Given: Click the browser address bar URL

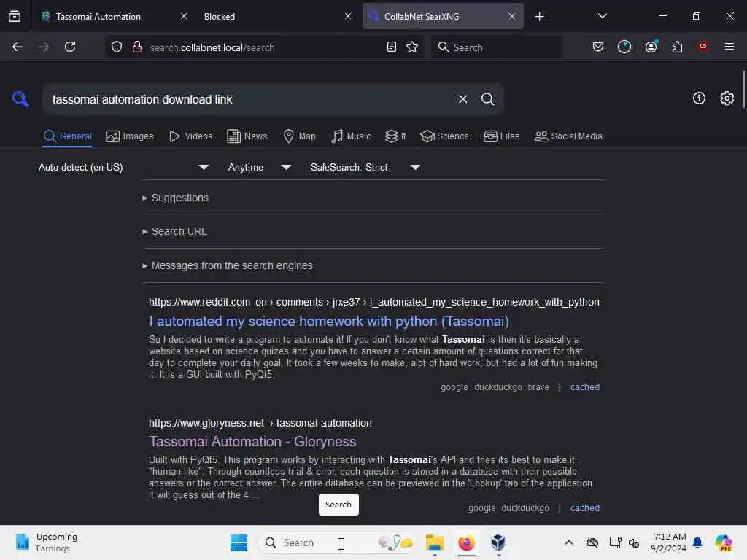Looking at the screenshot, I should 212,47.
